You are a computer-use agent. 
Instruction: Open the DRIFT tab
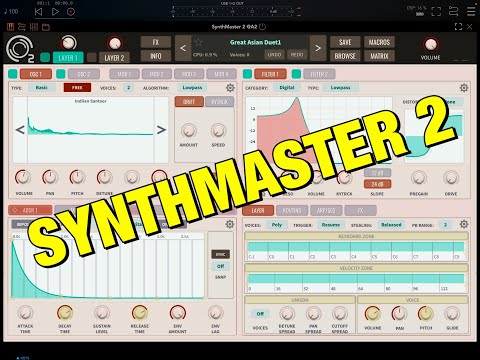pyautogui.click(x=189, y=102)
